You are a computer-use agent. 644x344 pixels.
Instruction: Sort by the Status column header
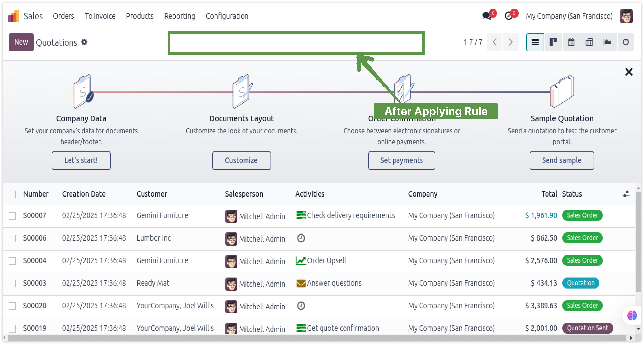coord(572,194)
